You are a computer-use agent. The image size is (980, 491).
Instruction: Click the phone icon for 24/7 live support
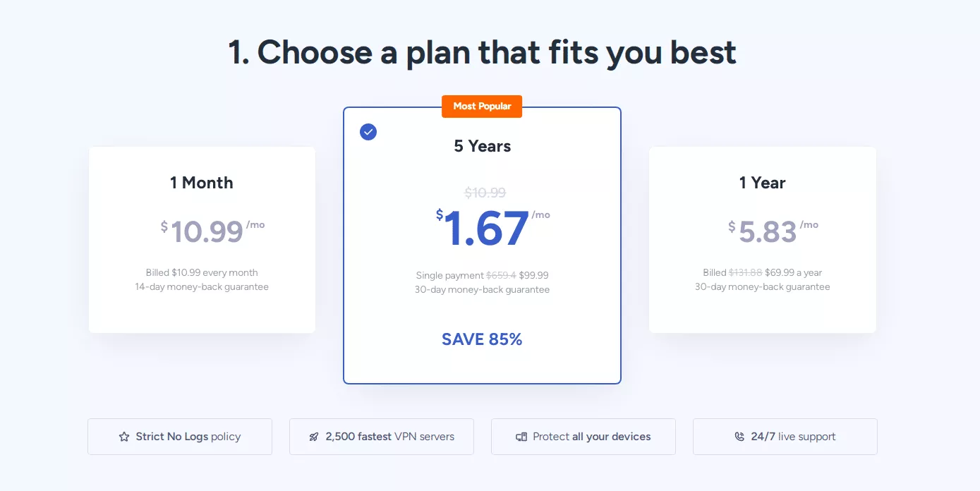(x=739, y=437)
